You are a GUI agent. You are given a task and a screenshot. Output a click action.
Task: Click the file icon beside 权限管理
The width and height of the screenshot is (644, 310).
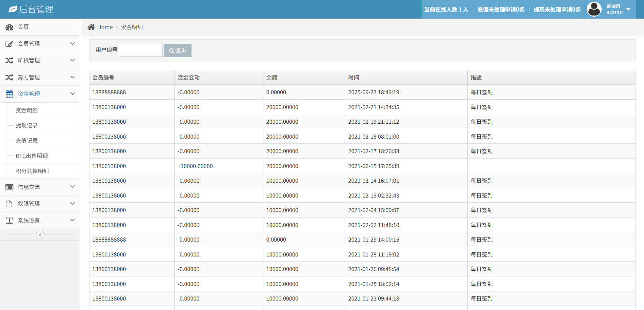9,204
